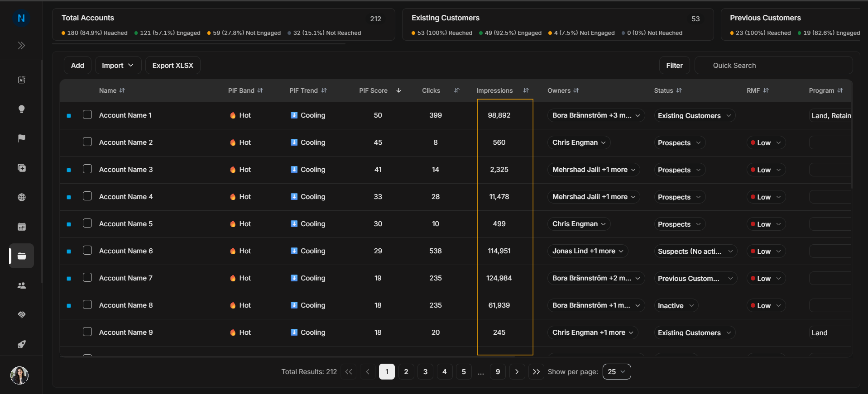The image size is (868, 394).
Task: Open the stacked-plus sidebar icon
Action: coord(21,168)
